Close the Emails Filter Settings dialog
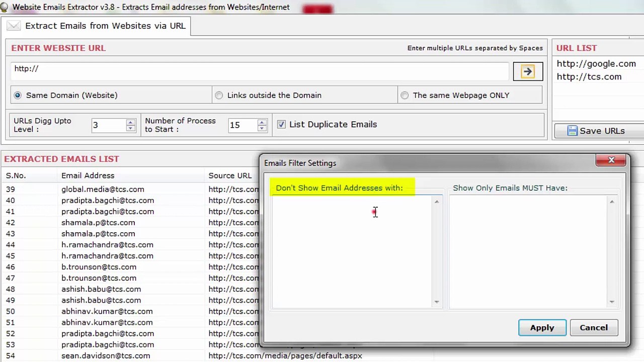 pos(611,160)
